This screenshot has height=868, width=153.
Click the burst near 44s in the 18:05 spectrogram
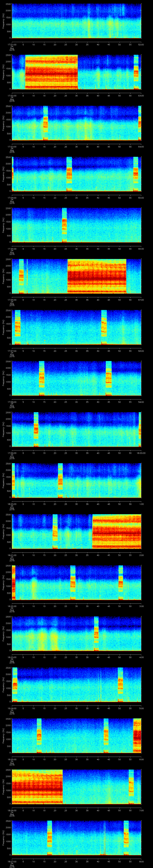(106, 736)
